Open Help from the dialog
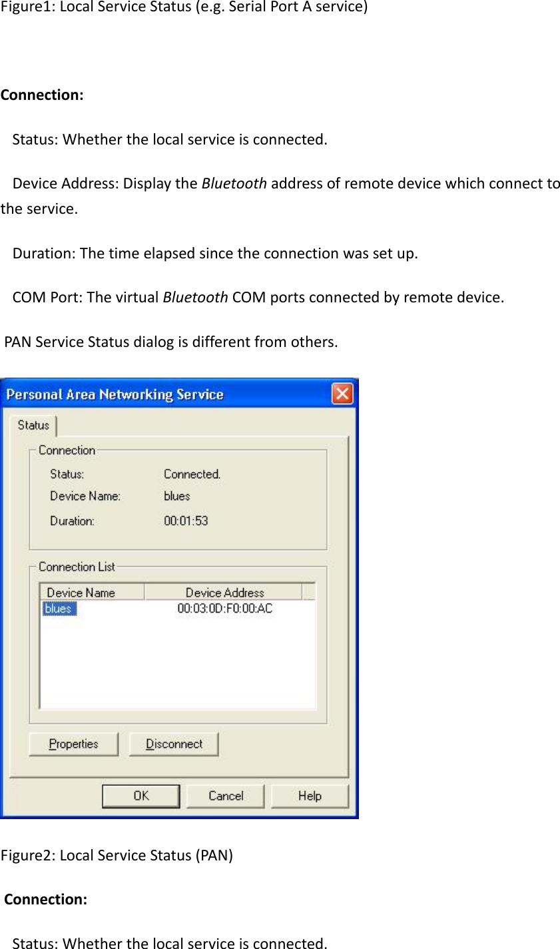This screenshot has width=560, height=949. click(310, 796)
